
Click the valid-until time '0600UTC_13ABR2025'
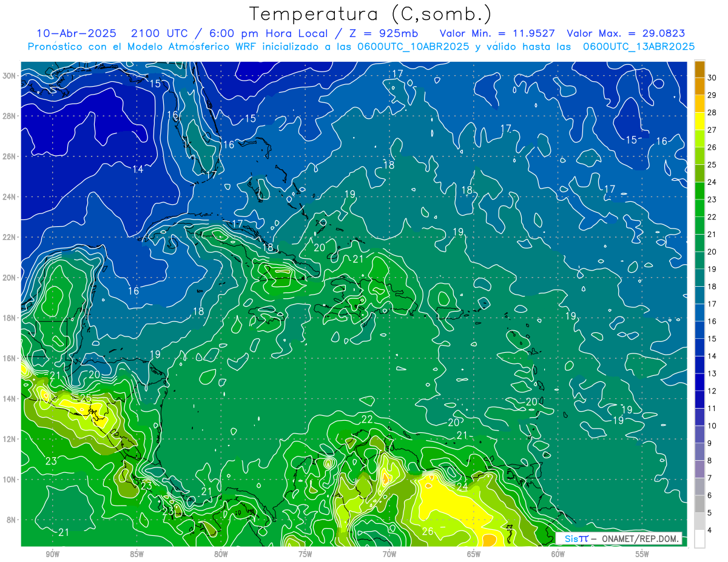(x=639, y=46)
